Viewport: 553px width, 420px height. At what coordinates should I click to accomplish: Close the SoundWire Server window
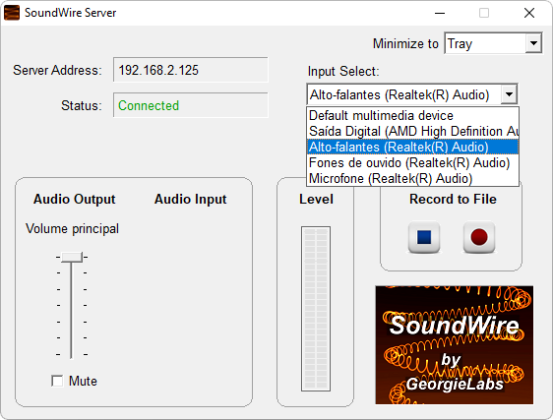(529, 13)
